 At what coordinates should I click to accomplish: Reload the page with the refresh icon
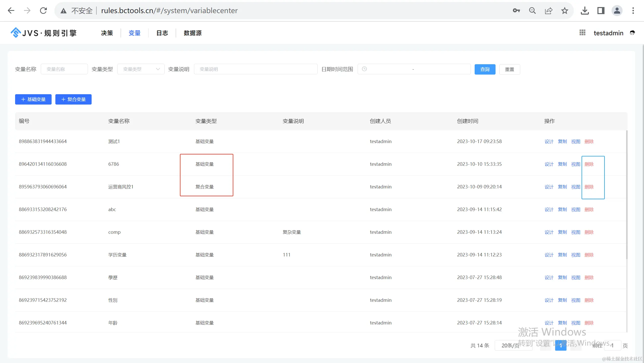tap(43, 11)
